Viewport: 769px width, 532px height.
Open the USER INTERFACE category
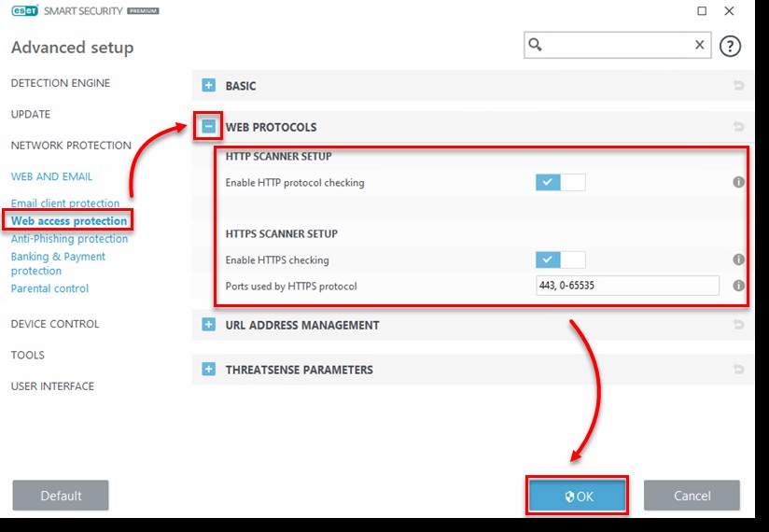52,385
